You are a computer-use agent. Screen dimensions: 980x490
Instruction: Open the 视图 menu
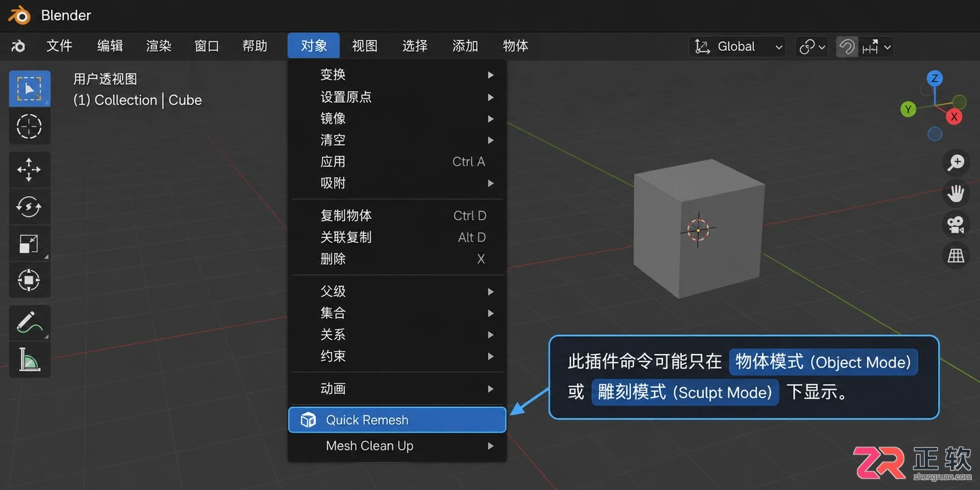point(365,46)
